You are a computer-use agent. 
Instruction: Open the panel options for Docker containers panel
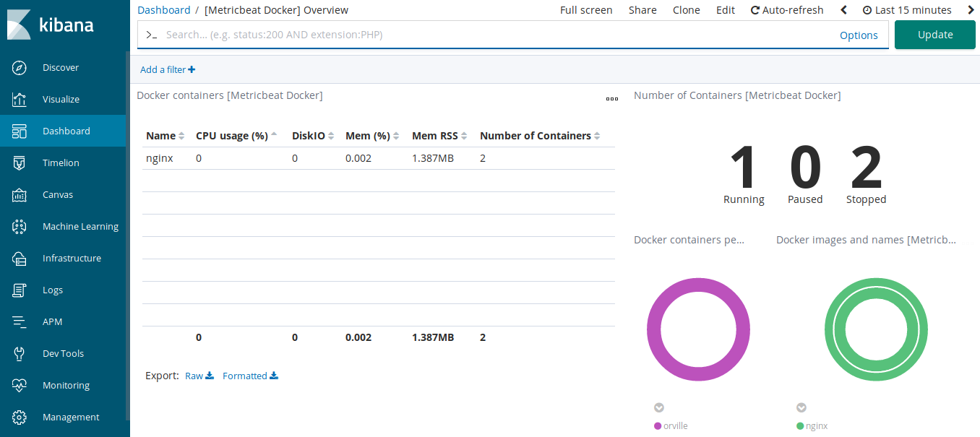612,99
